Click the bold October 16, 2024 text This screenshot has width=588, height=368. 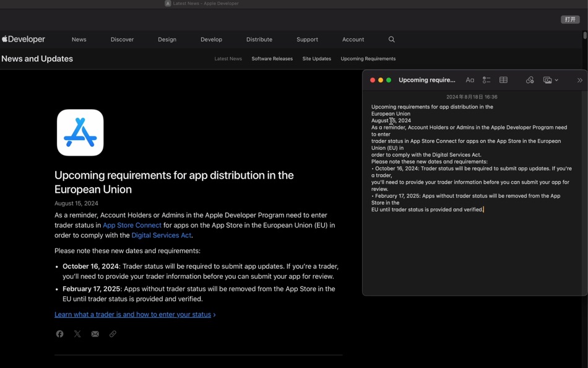pyautogui.click(x=91, y=266)
